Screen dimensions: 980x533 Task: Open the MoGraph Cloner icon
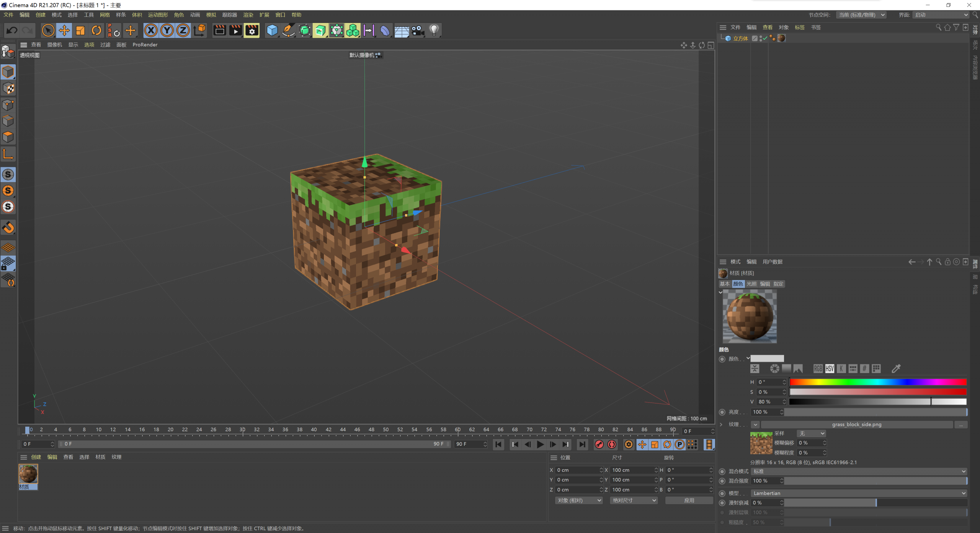[353, 30]
